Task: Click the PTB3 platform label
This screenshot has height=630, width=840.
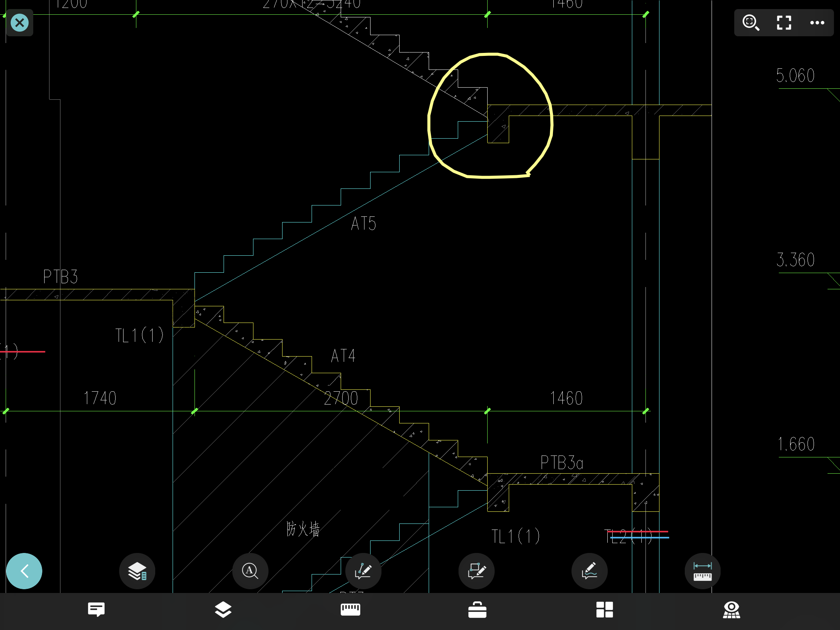Action: pyautogui.click(x=60, y=276)
